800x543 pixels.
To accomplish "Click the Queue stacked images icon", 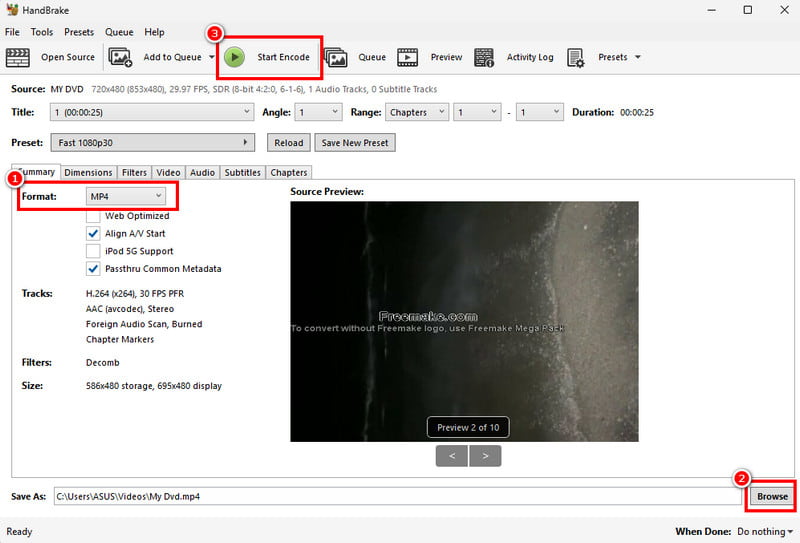I will 336,57.
